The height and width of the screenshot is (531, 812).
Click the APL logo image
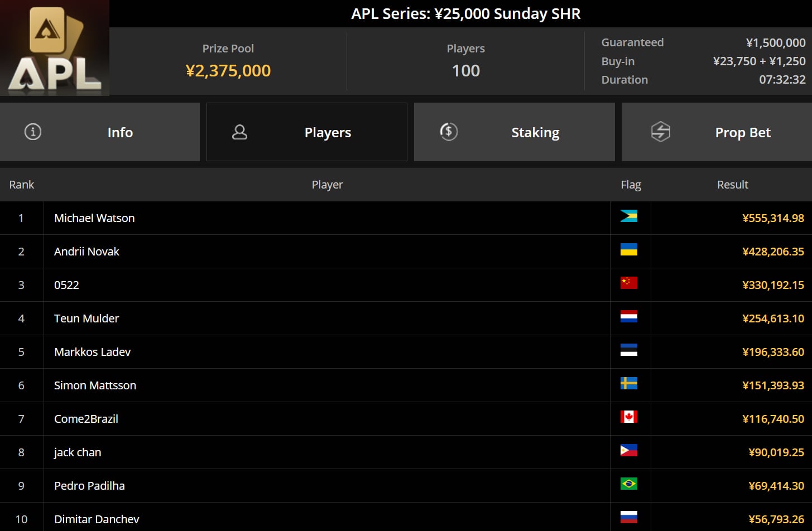tap(55, 48)
